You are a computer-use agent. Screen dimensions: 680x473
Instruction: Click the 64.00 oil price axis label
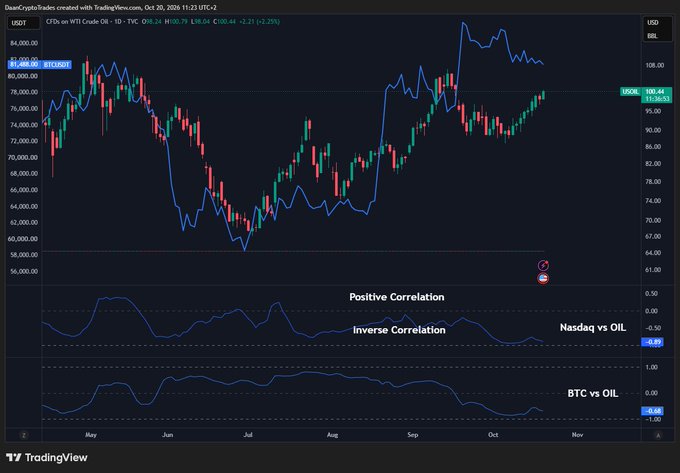653,253
